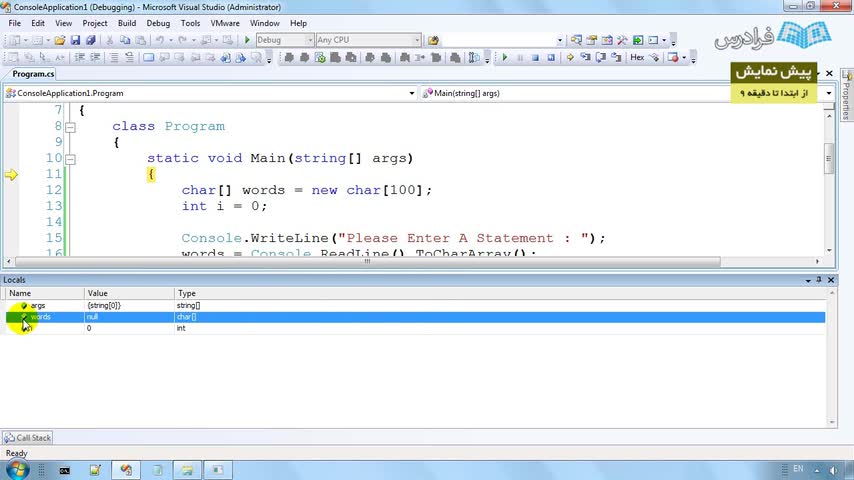
Task: Select the Program.cs editor tab
Action: pos(33,74)
